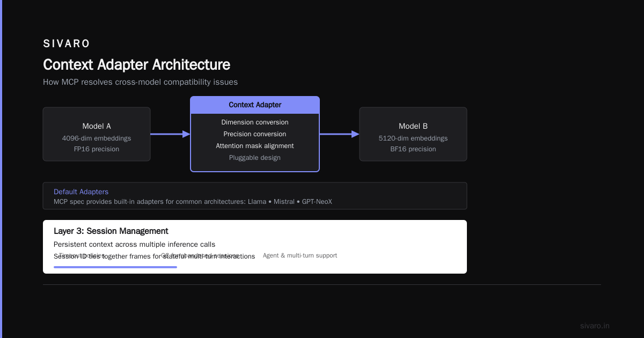The width and height of the screenshot is (644, 338).
Task: Choose Attention mask alignment entry
Action: point(255,146)
